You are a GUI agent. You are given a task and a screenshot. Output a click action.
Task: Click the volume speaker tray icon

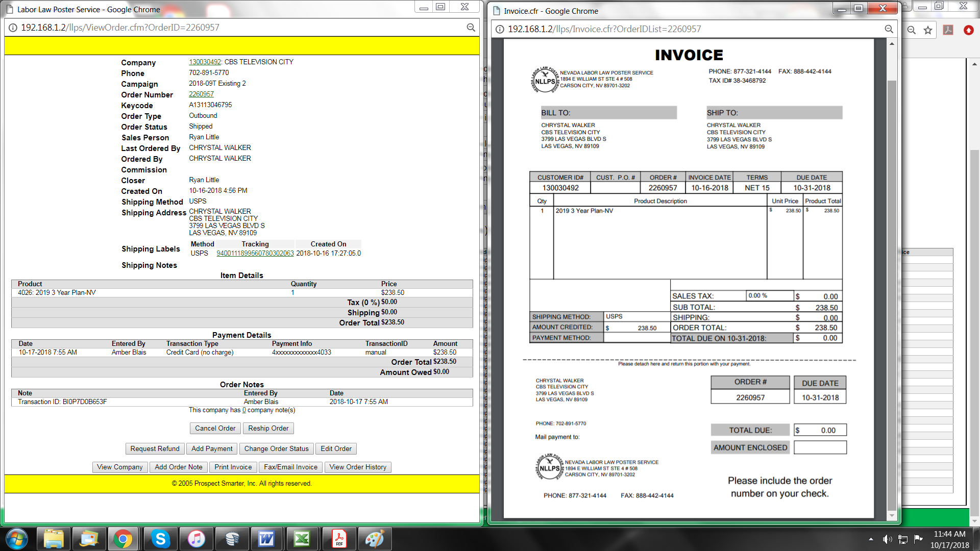tap(887, 539)
